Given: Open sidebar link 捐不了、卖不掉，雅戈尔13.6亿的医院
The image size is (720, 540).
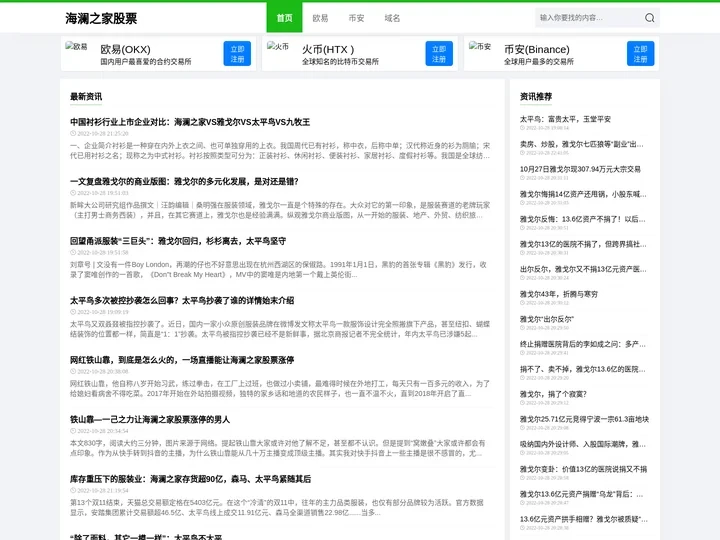Looking at the screenshot, I should pyautogui.click(x=582, y=369).
